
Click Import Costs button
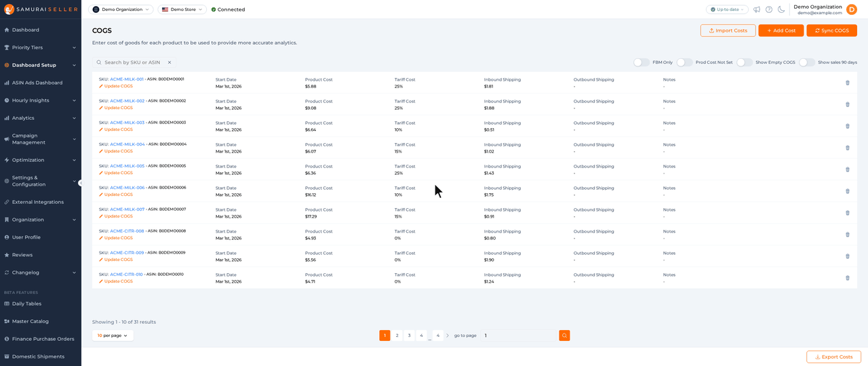point(728,30)
